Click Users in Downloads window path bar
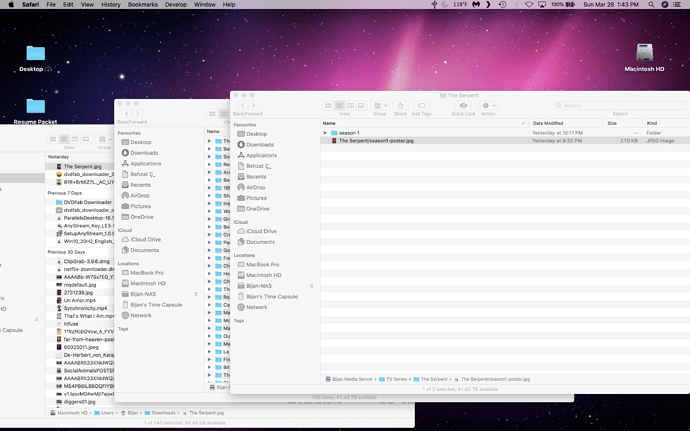Image resolution: width=690 pixels, height=431 pixels. [x=104, y=413]
